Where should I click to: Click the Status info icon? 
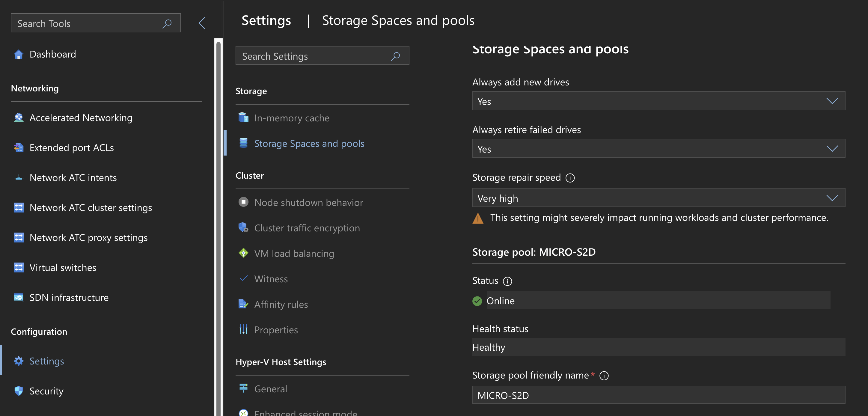pos(507,281)
